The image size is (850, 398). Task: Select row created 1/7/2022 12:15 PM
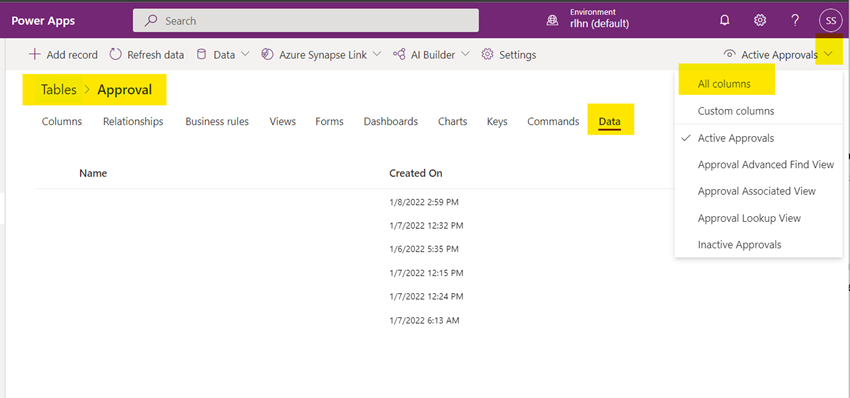426,273
